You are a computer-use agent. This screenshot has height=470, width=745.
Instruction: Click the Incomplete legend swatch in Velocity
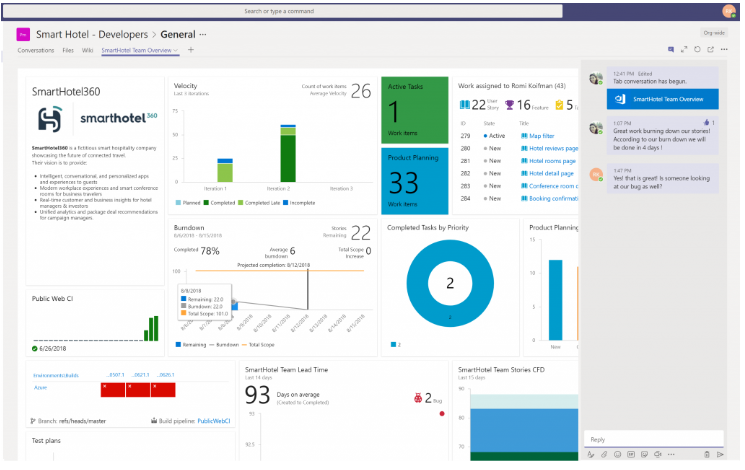(x=286, y=203)
